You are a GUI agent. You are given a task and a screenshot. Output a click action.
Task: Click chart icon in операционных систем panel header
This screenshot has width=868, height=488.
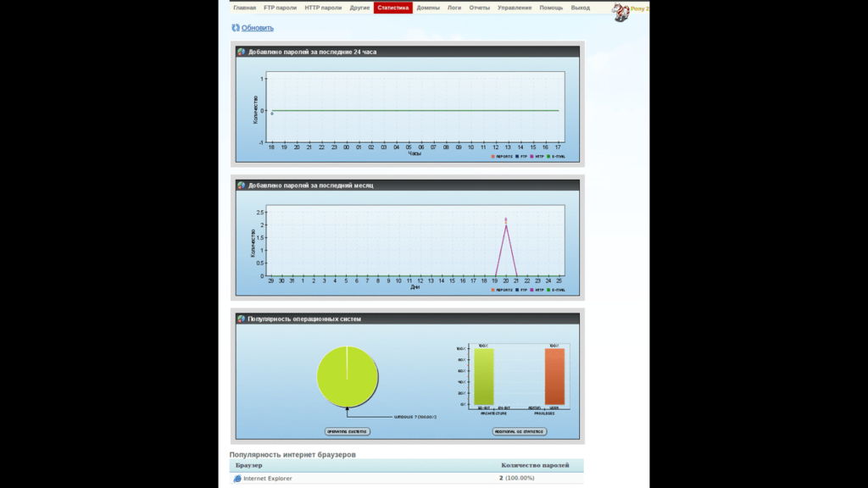coord(242,319)
